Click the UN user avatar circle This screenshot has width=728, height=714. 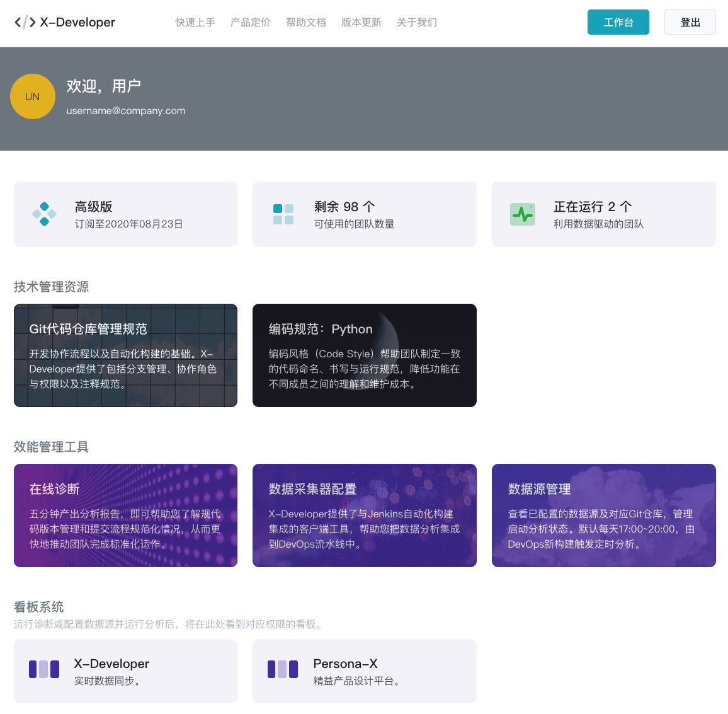tap(33, 96)
